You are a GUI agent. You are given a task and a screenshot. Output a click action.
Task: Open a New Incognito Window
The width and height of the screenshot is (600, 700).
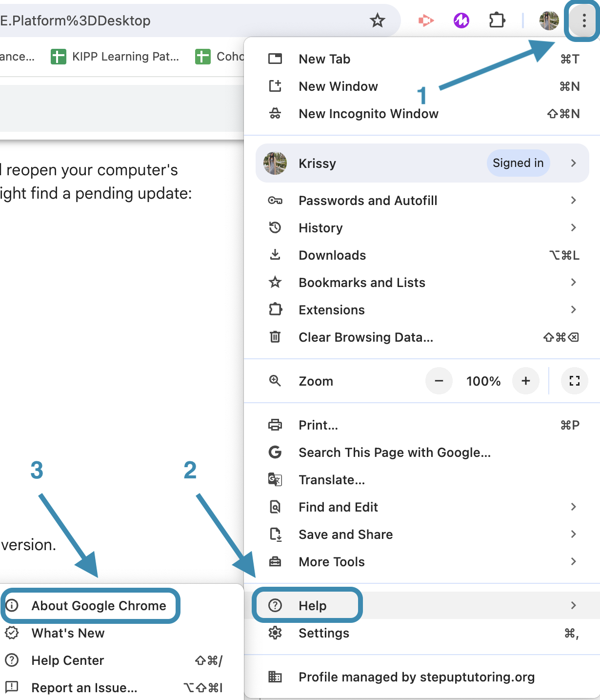[x=368, y=114]
